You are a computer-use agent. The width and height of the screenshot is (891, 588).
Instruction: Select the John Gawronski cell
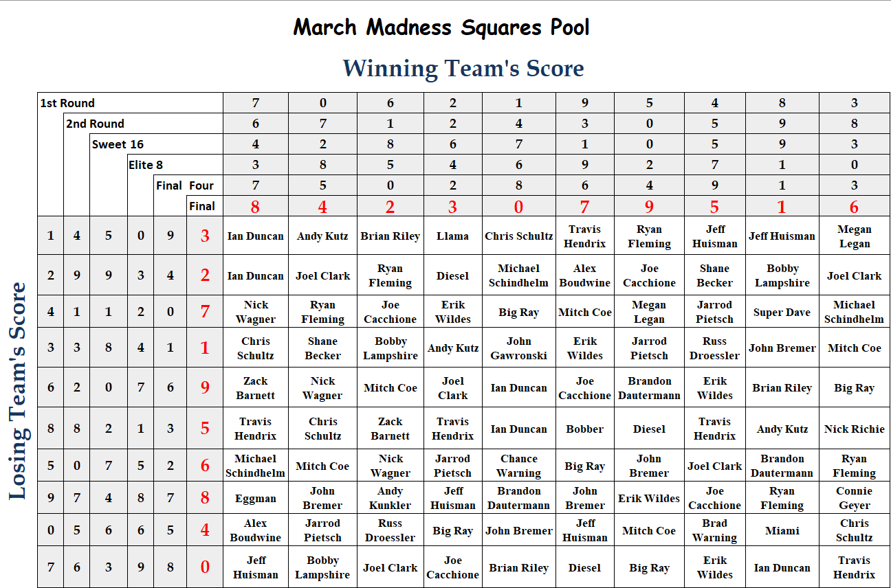pos(519,348)
